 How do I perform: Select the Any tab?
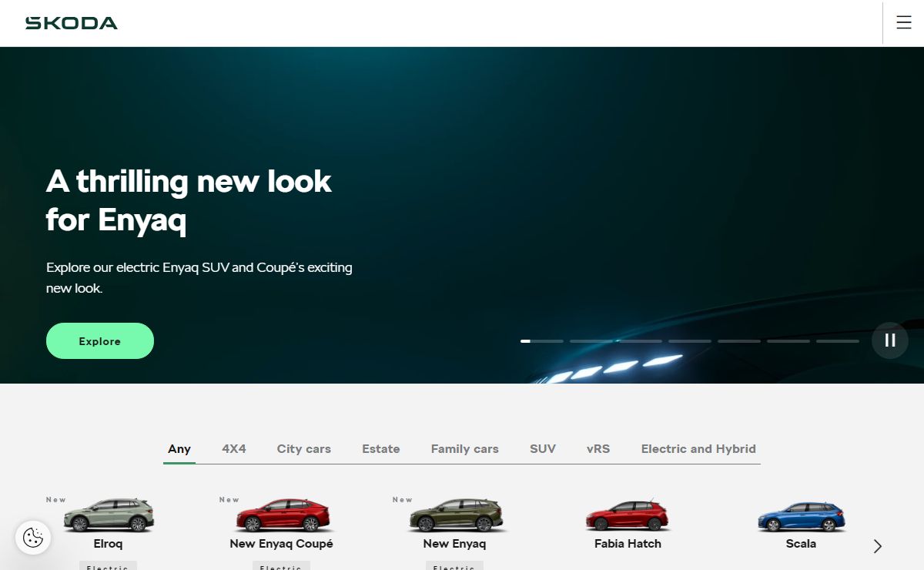179,449
